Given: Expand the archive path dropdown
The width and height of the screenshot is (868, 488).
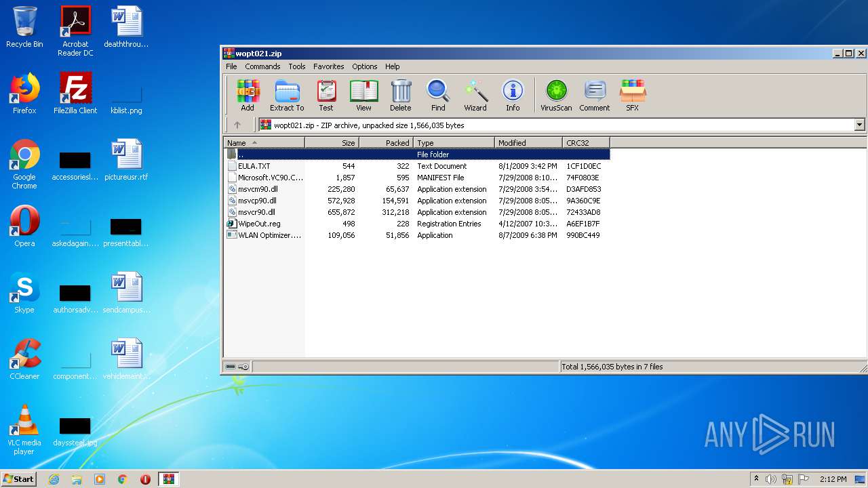Looking at the screenshot, I should 859,125.
